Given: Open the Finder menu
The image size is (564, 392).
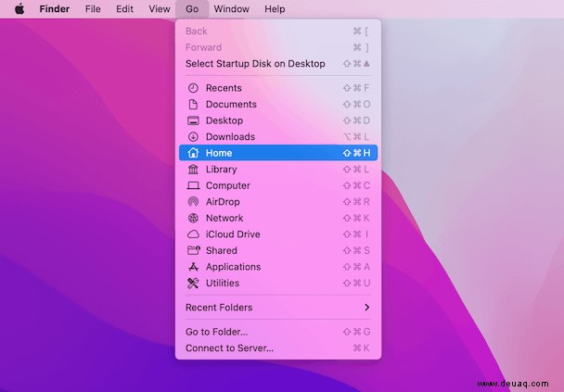Looking at the screenshot, I should [55, 9].
